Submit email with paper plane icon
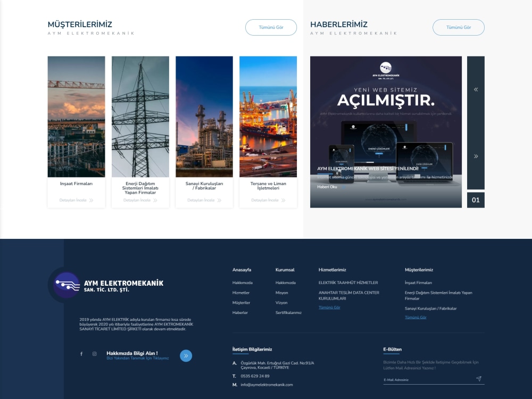532x399 pixels. point(479,379)
